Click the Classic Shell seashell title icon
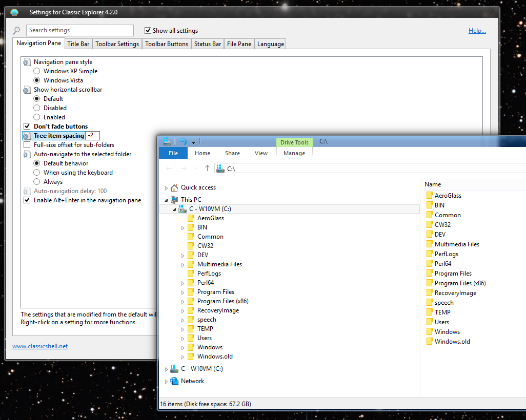 tap(14, 12)
